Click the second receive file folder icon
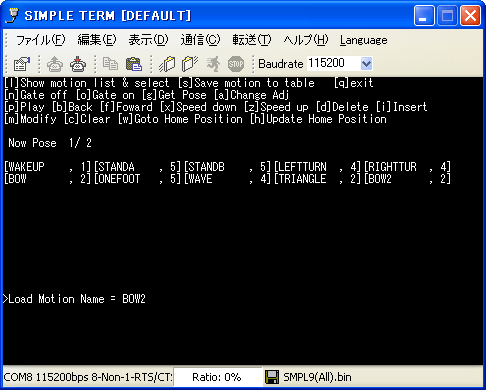The height and width of the screenshot is (390, 486). (x=190, y=64)
